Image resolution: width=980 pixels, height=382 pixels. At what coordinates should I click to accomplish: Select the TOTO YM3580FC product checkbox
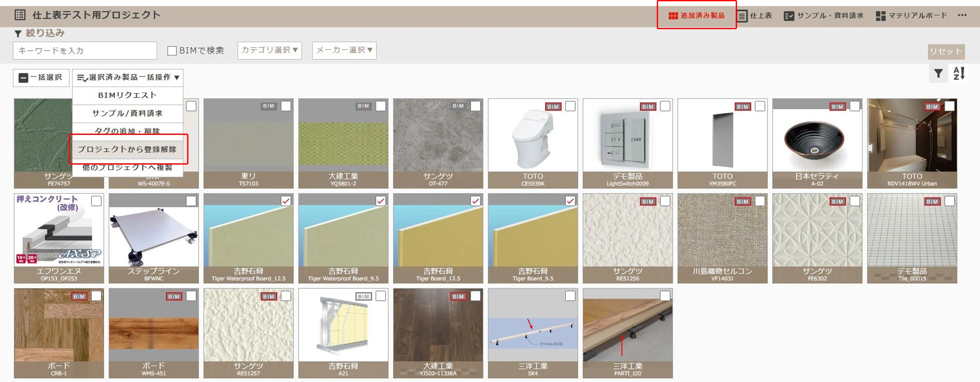click(760, 106)
